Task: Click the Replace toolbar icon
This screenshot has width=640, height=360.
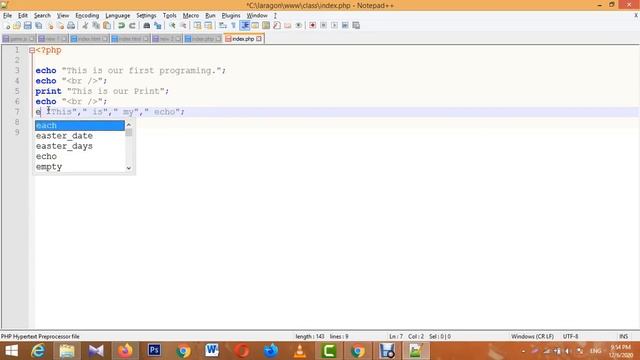Action: (x=158, y=25)
